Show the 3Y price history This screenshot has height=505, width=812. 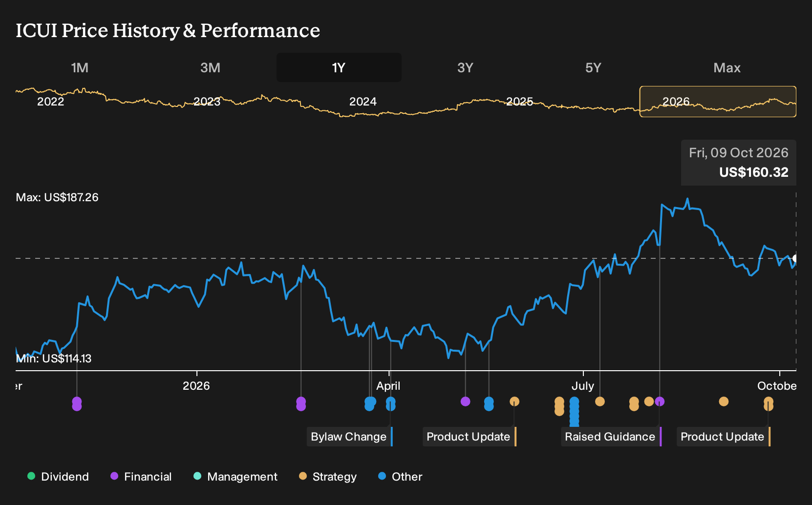tap(465, 67)
